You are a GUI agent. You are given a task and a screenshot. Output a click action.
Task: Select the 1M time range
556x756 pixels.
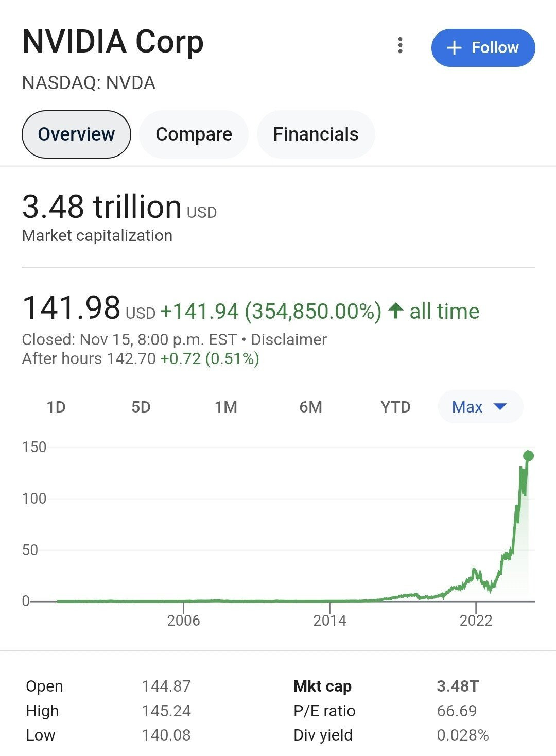click(x=225, y=407)
